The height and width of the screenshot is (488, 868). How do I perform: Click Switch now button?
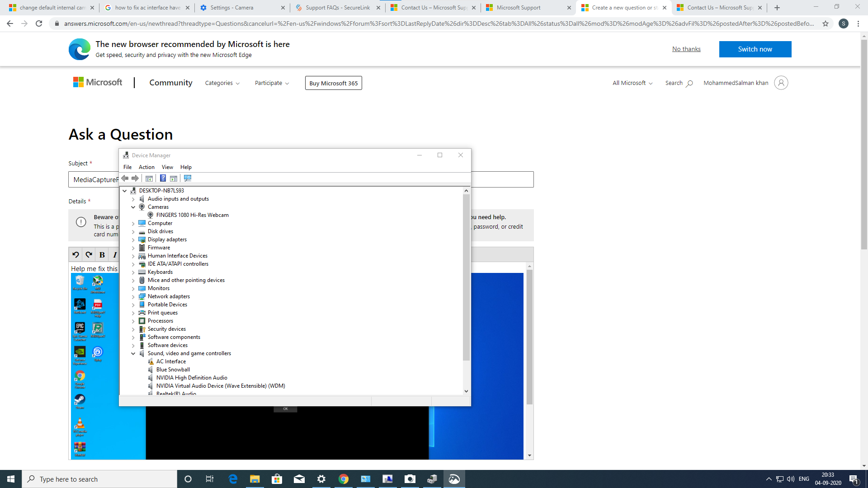coord(755,49)
